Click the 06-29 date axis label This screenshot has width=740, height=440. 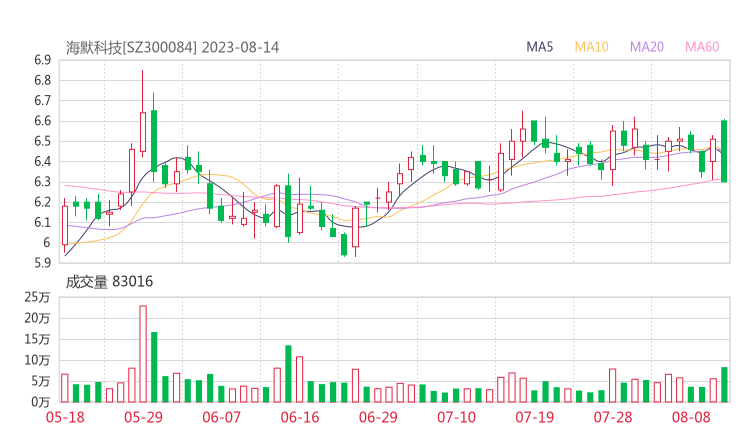pyautogui.click(x=378, y=417)
